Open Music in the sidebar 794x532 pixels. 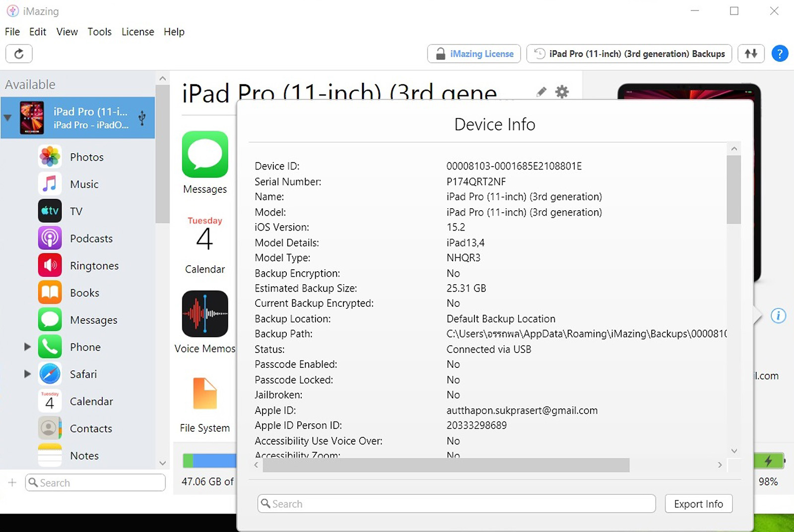pos(84,184)
